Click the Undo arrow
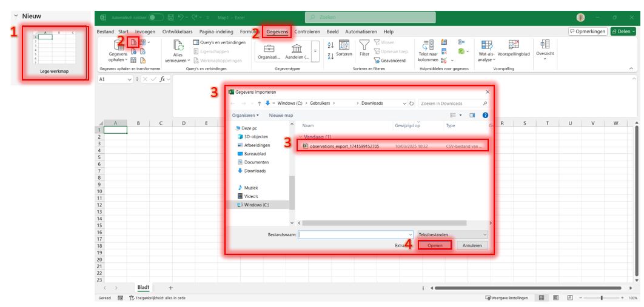This screenshot has width=644, height=307. tap(181, 17)
